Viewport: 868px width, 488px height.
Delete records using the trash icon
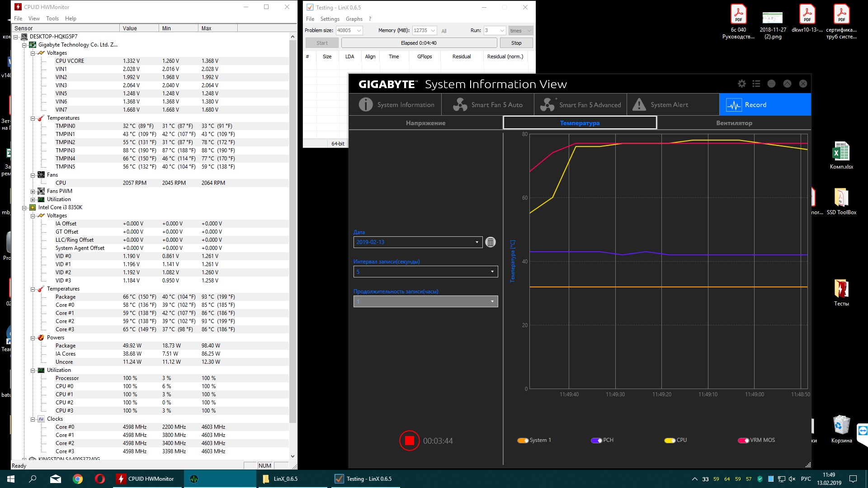click(x=490, y=242)
